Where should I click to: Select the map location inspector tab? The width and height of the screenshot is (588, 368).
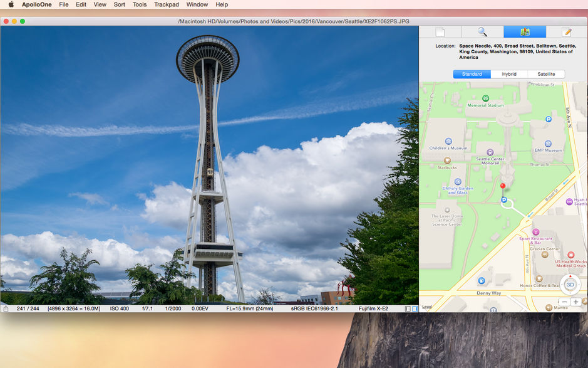[x=525, y=32]
